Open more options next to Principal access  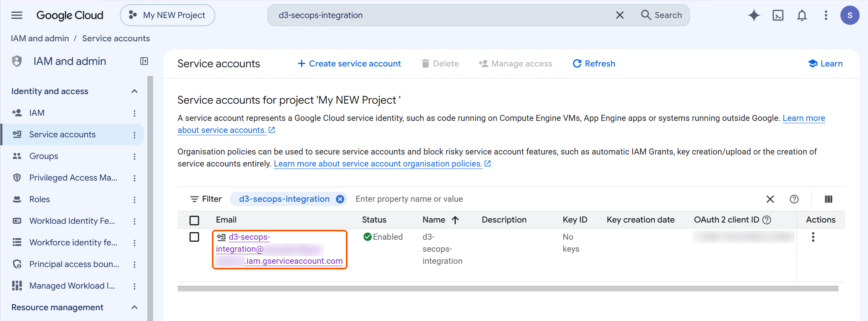(134, 265)
